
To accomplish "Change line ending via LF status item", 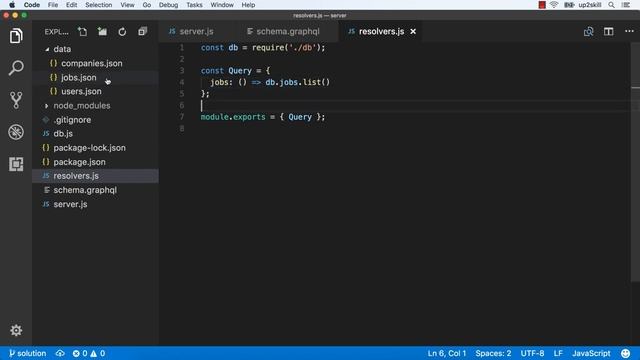I will tap(558, 353).
